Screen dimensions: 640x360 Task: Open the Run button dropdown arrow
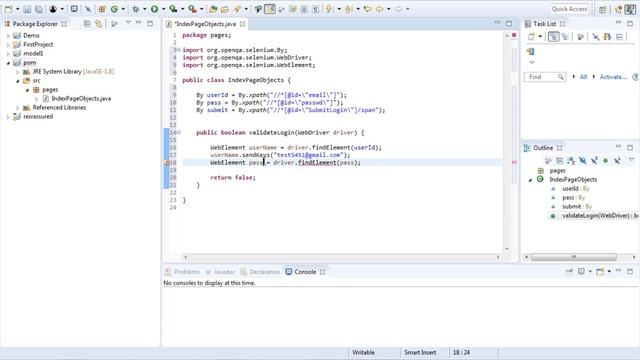tap(163, 9)
